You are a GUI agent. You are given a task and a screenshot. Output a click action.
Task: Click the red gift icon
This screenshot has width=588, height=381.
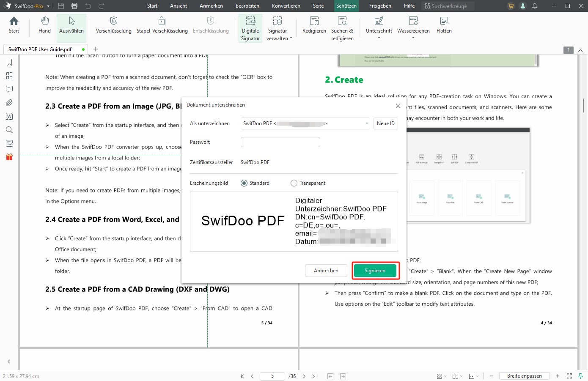tap(9, 157)
